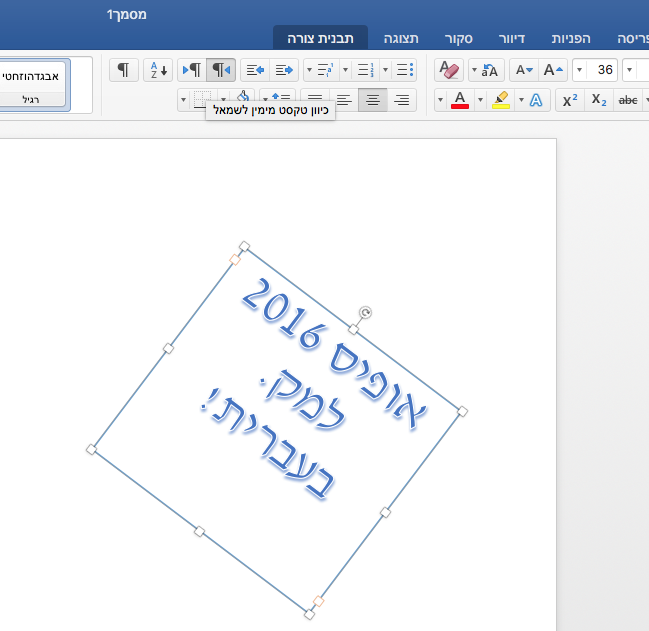Click the document title מסמך1
Image resolution: width=649 pixels, height=631 pixels.
pyautogui.click(x=126, y=14)
